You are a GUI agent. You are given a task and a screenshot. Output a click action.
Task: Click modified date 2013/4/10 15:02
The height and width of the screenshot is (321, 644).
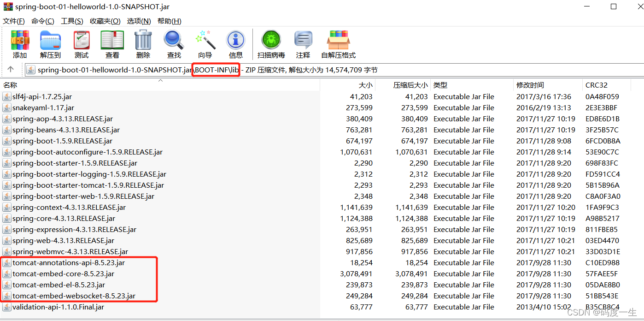click(x=544, y=307)
